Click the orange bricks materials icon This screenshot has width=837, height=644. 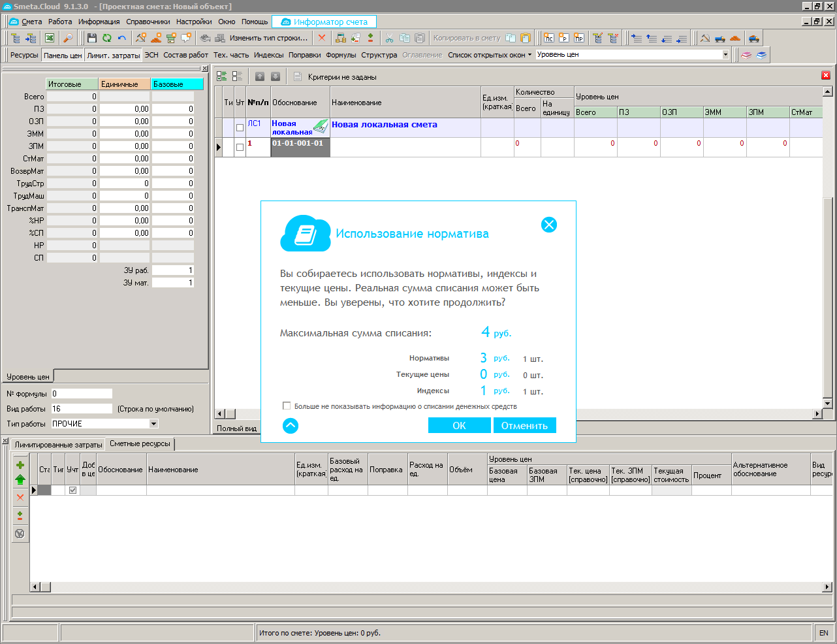[735, 38]
